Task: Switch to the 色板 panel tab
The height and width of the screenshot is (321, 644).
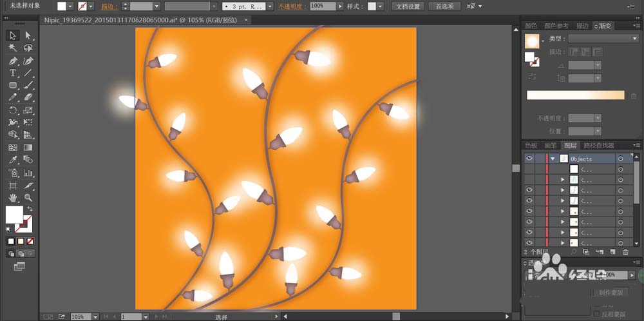Action: pos(531,146)
